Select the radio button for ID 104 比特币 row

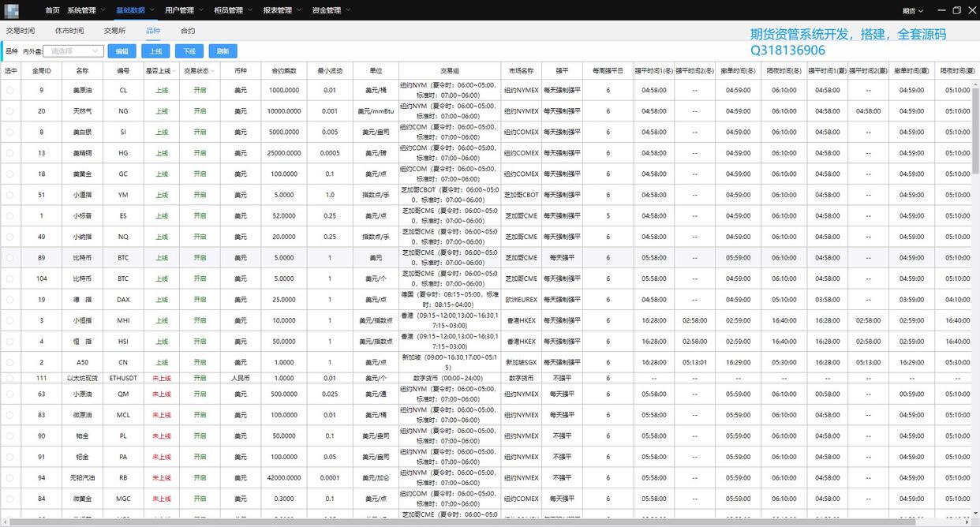[x=10, y=278]
